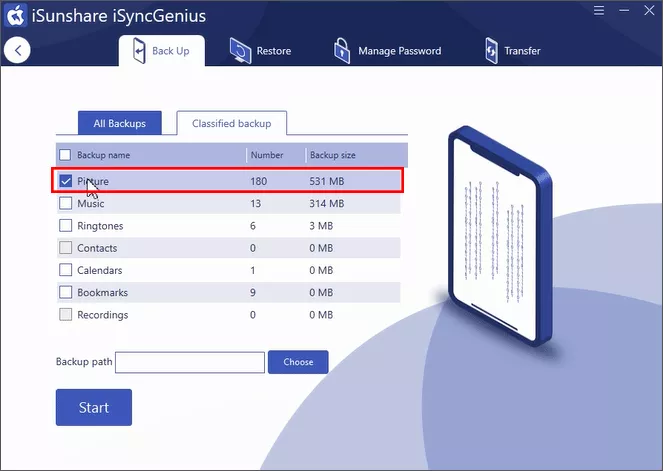This screenshot has width=663, height=471.
Task: Click the Restore monitor icon
Action: [240, 51]
